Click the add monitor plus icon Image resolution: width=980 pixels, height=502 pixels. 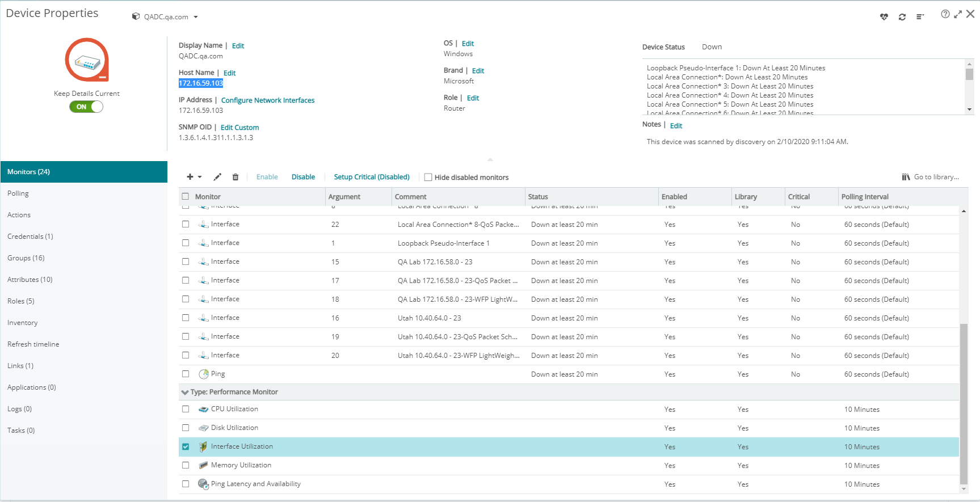(x=190, y=177)
